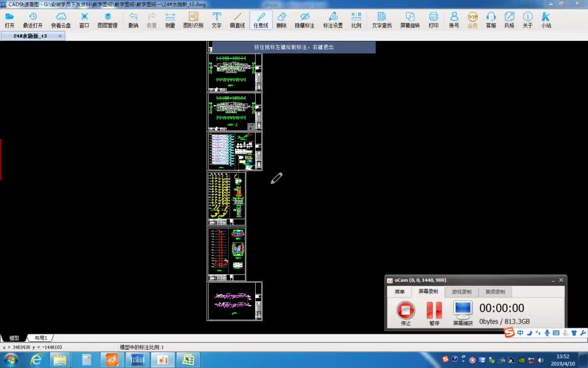Image resolution: width=588 pixels, height=368 pixels.
Task: Open the calculator taskbar icon
Action: pyautogui.click(x=87, y=360)
